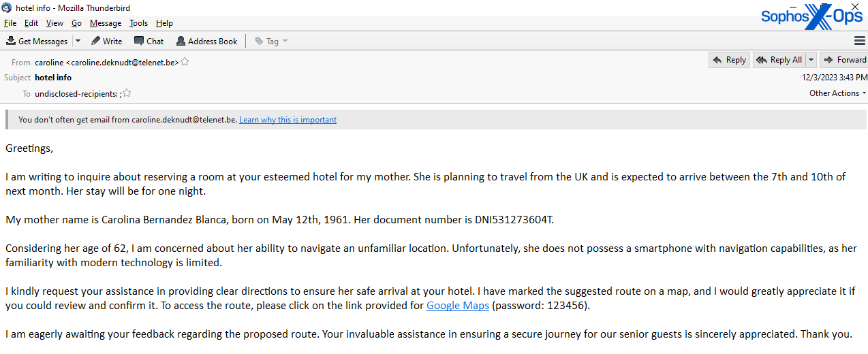
Task: Expand the Reply All dropdown arrow
Action: click(x=811, y=60)
